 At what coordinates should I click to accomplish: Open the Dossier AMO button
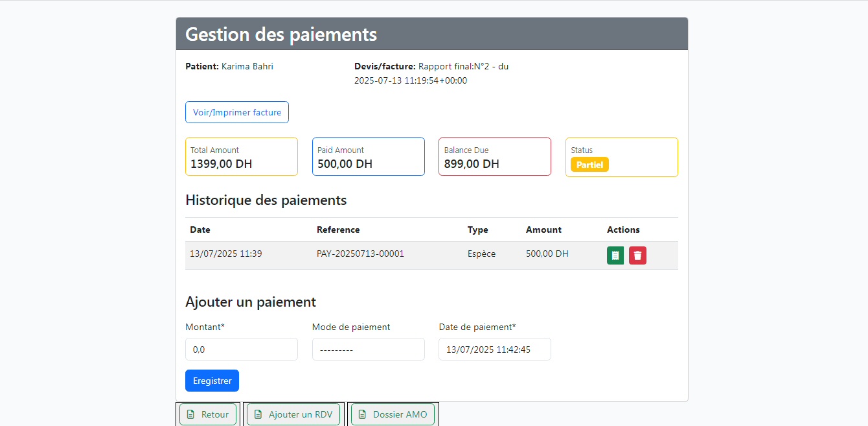(x=393, y=414)
